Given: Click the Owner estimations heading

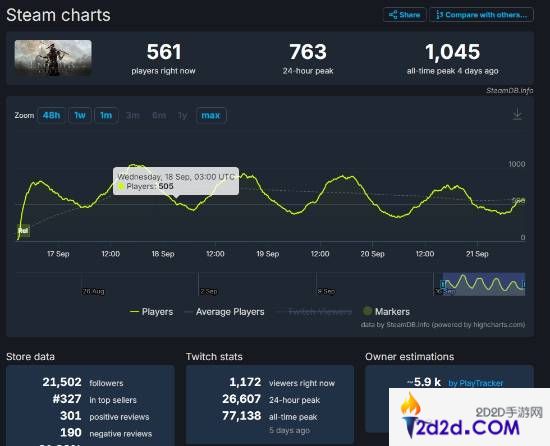Looking at the screenshot, I should click(x=409, y=357).
